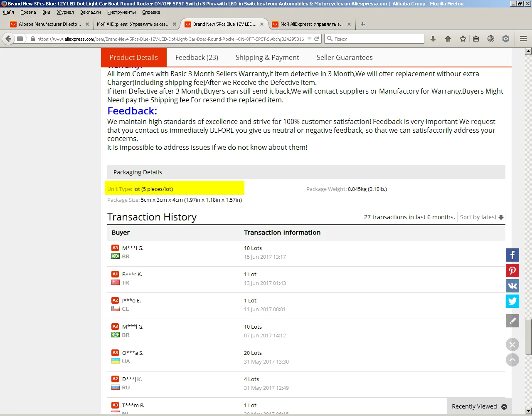Reload the page with the refresh icon
Screen dimensions: 532x416
[x=317, y=39]
